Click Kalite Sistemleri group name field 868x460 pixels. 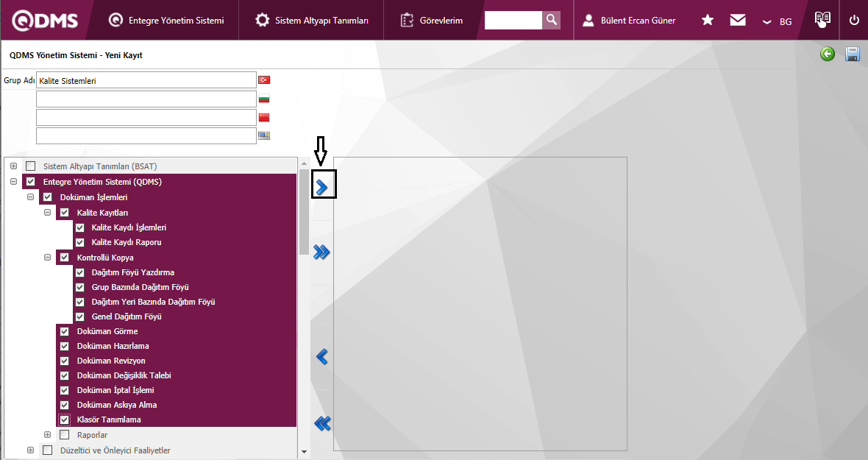pos(146,80)
